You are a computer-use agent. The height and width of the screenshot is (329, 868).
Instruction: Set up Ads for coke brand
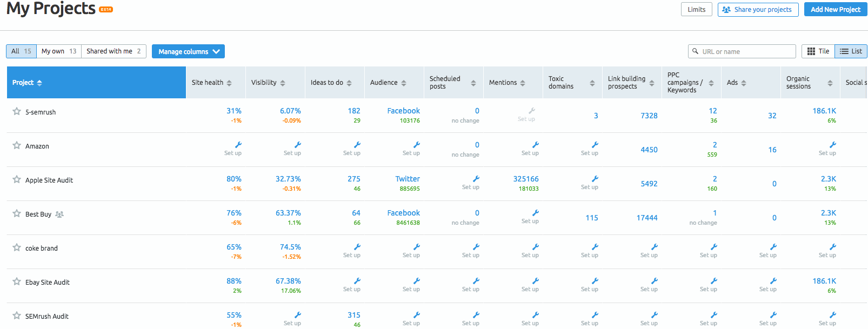pos(769,251)
